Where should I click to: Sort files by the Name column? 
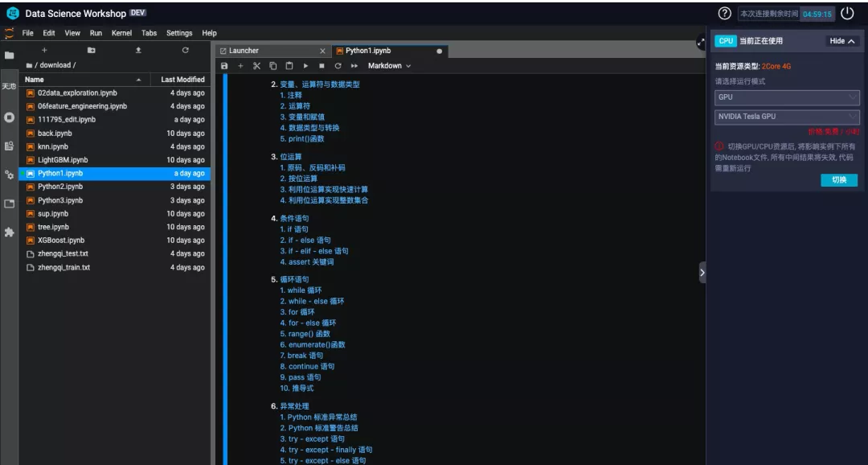84,80
